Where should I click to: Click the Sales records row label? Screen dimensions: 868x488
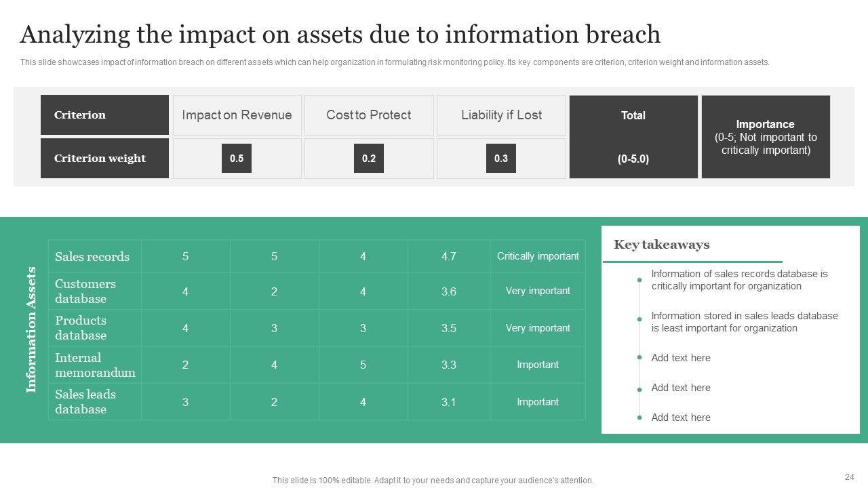(x=92, y=257)
